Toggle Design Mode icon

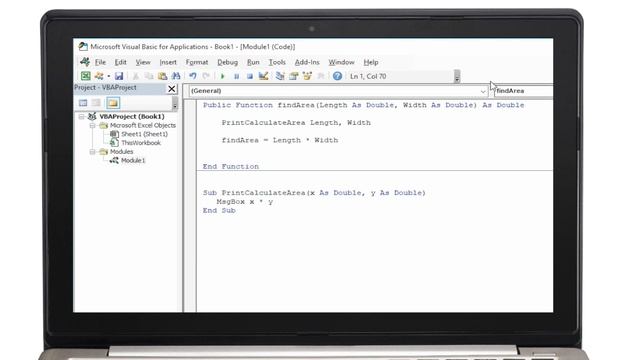263,76
